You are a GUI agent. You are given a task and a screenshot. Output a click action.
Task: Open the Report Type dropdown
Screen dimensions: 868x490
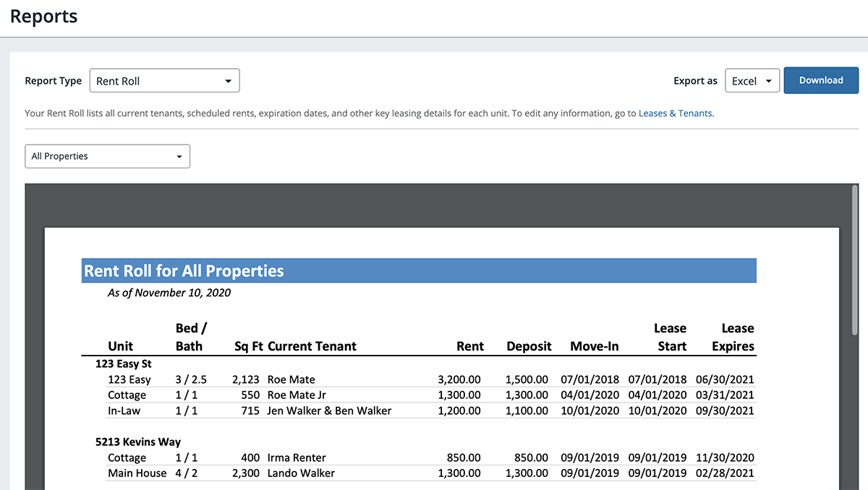point(164,80)
